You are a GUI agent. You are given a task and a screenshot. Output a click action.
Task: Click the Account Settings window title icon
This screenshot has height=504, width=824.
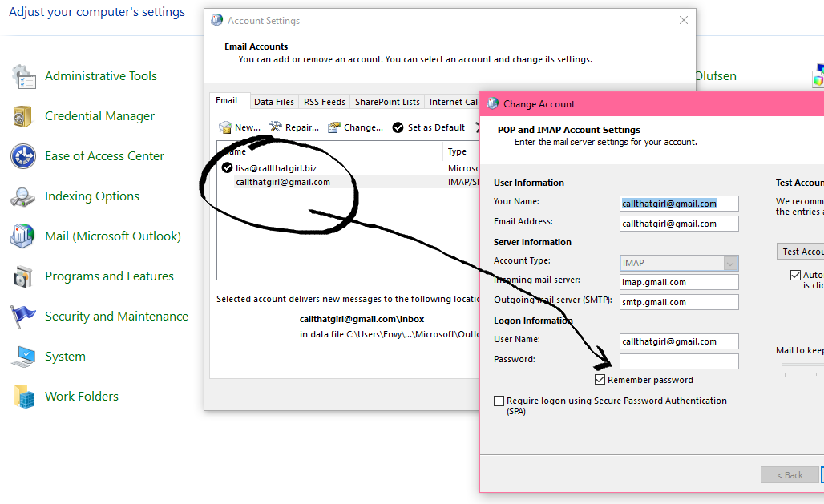(216, 21)
